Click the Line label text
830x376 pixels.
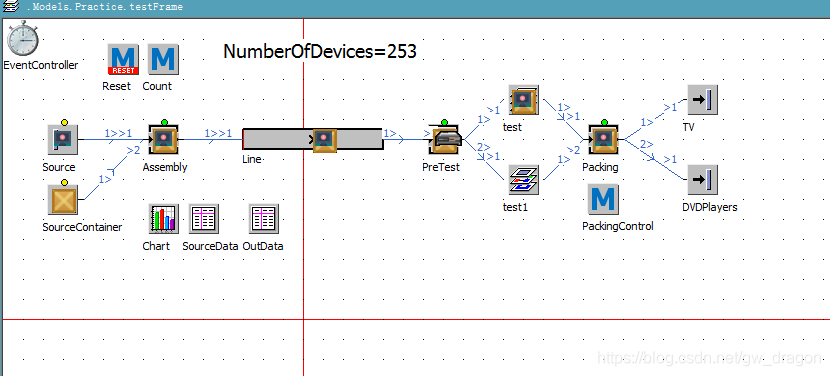point(252,159)
